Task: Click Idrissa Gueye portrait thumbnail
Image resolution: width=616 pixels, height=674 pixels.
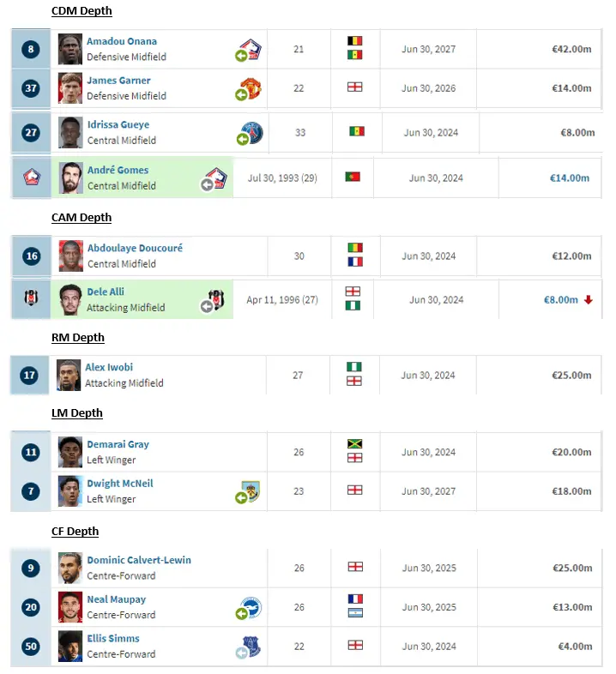Action: (x=71, y=133)
